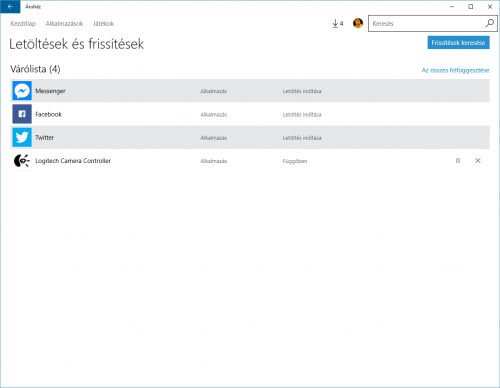Click the Twitter bird icon
Screen dimensions: 500x388
click(x=22, y=137)
